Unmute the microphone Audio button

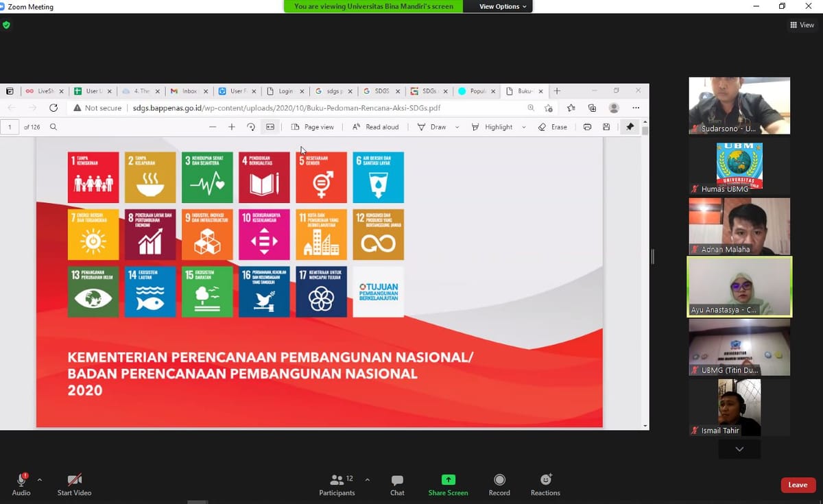[x=21, y=480]
